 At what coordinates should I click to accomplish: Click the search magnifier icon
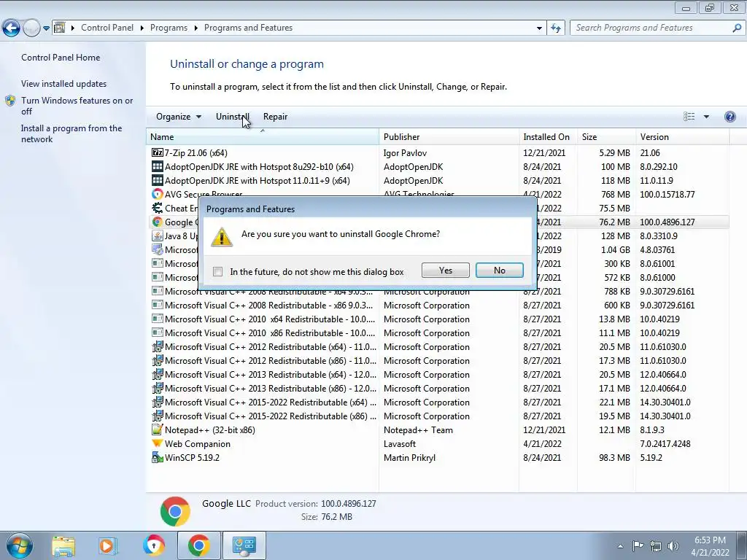click(737, 28)
